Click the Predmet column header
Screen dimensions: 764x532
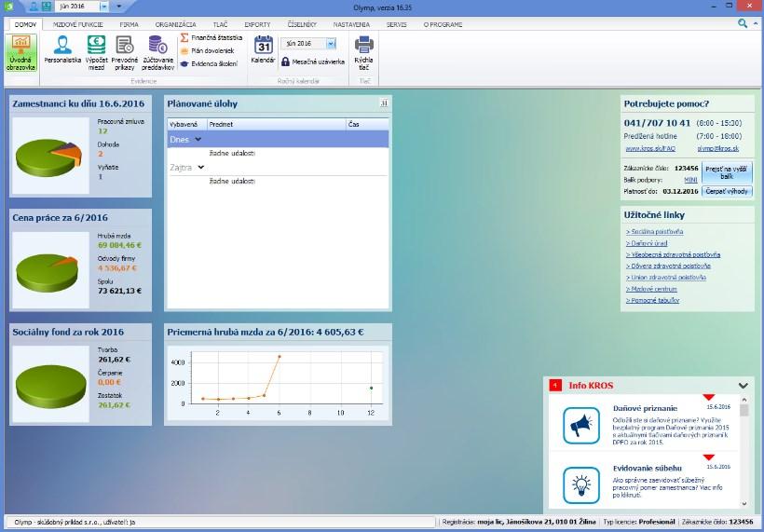(x=277, y=124)
